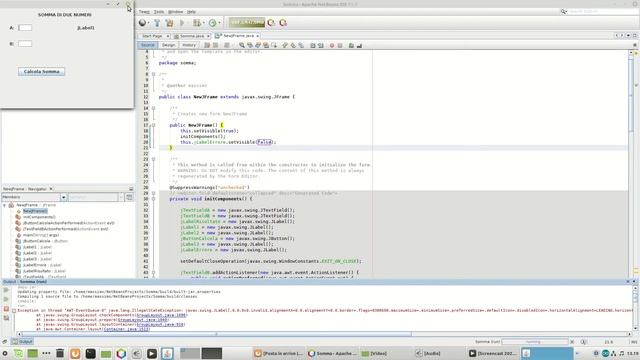Click the Rerun icon in Output panel

6,290
